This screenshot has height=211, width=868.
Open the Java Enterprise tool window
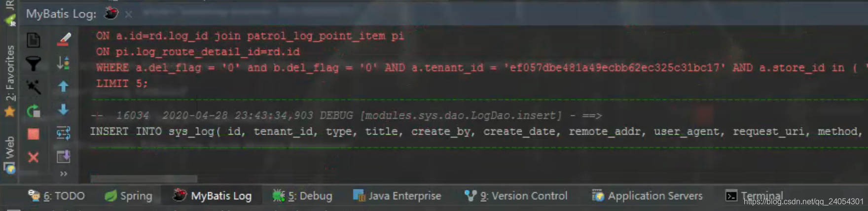pyautogui.click(x=397, y=196)
